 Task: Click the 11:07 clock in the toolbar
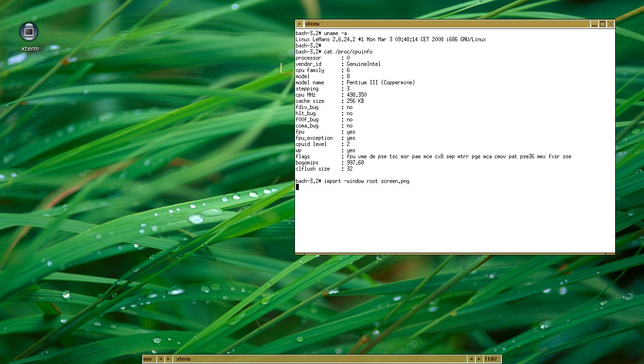tap(491, 359)
